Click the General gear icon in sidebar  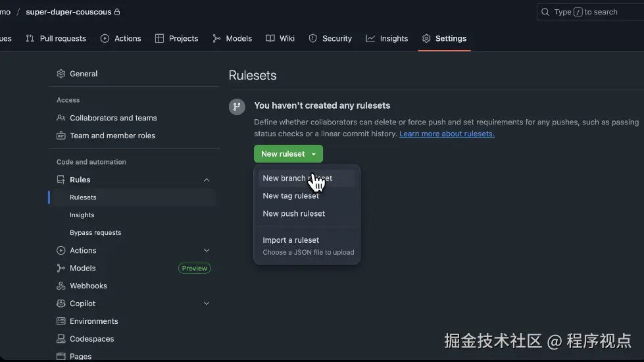[61, 74]
